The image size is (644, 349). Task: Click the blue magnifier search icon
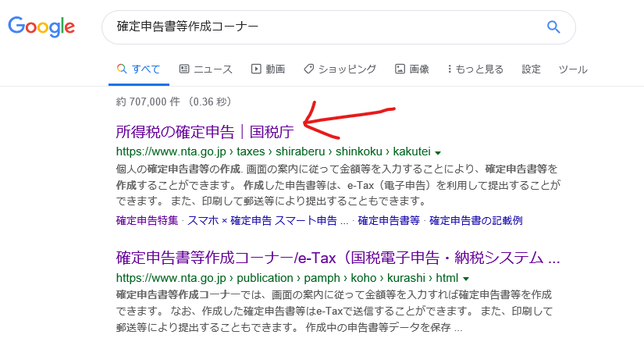(x=553, y=27)
